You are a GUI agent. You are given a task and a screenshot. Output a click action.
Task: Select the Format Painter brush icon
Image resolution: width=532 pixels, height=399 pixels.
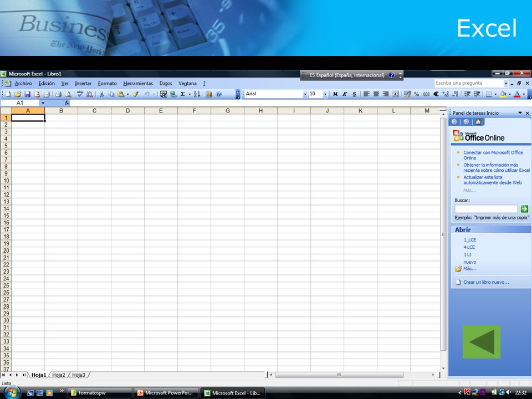click(x=135, y=94)
